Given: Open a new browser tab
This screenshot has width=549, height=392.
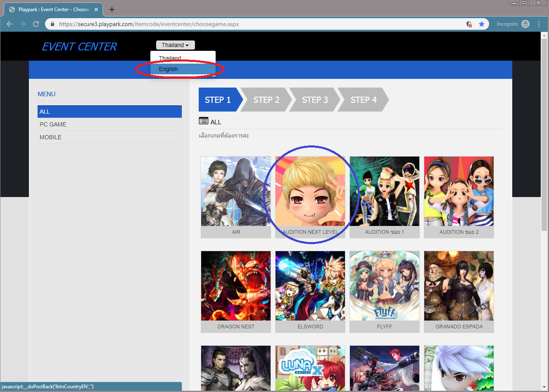Looking at the screenshot, I should 112,10.
